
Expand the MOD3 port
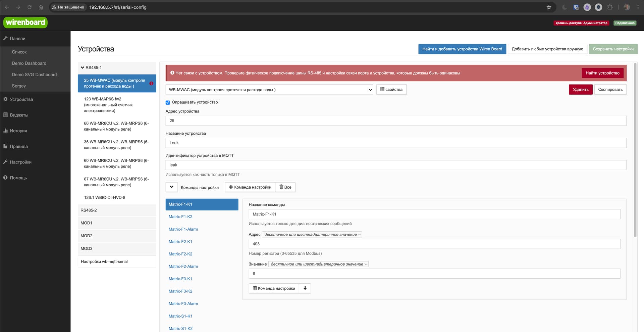point(117,248)
